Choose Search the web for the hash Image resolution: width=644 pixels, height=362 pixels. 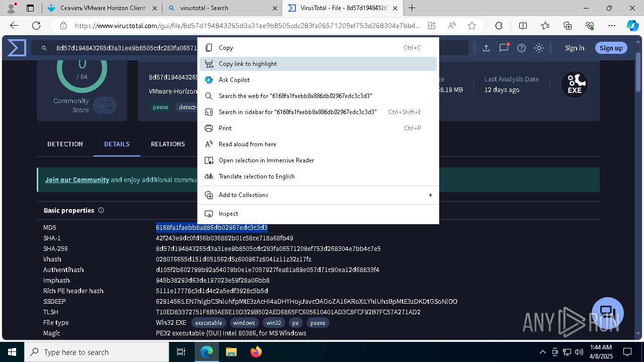pos(318,96)
